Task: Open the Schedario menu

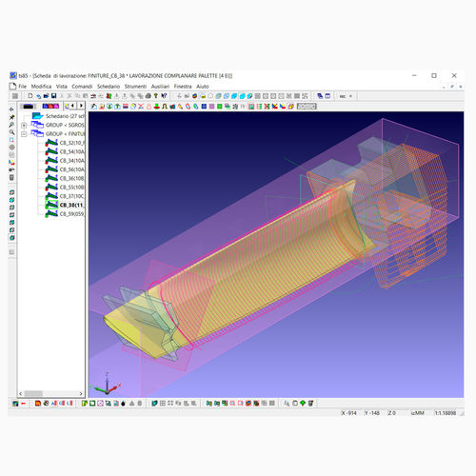Action: pyautogui.click(x=109, y=87)
